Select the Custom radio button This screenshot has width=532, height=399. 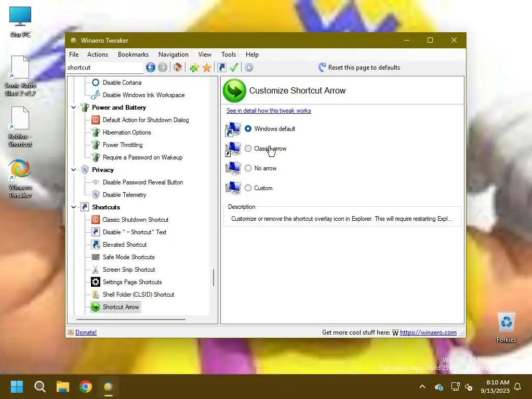248,188
